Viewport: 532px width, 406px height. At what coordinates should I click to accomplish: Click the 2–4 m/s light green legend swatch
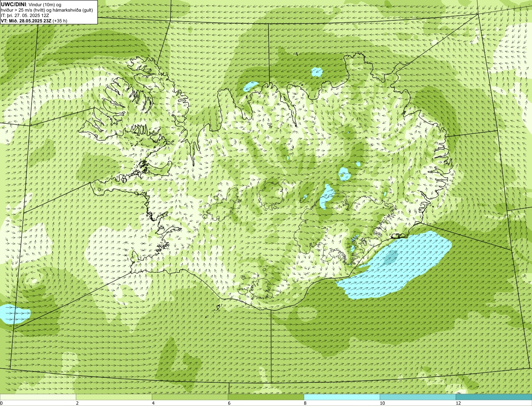[114, 397]
